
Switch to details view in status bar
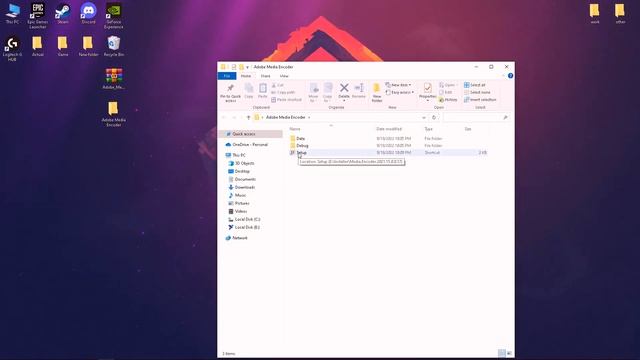(502, 353)
